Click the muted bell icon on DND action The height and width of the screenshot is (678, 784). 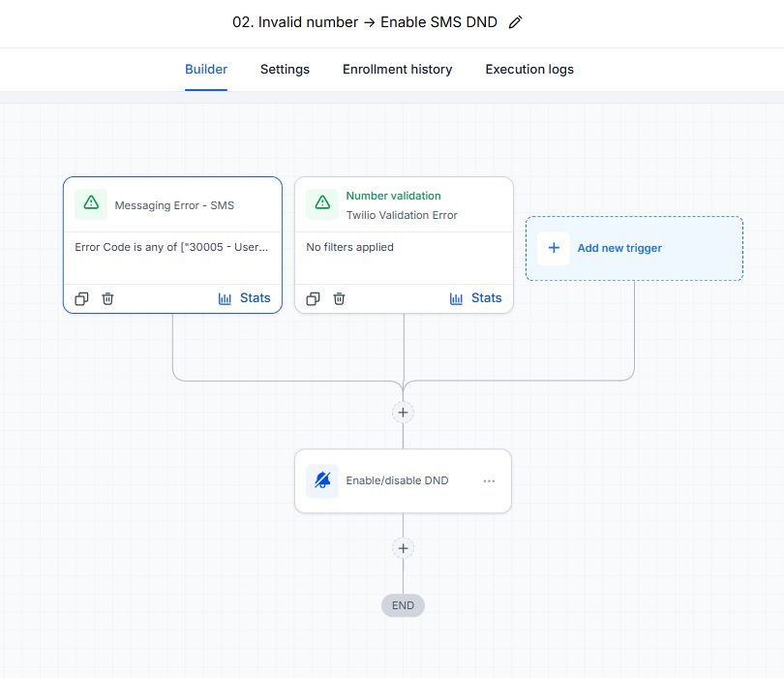[x=322, y=480]
